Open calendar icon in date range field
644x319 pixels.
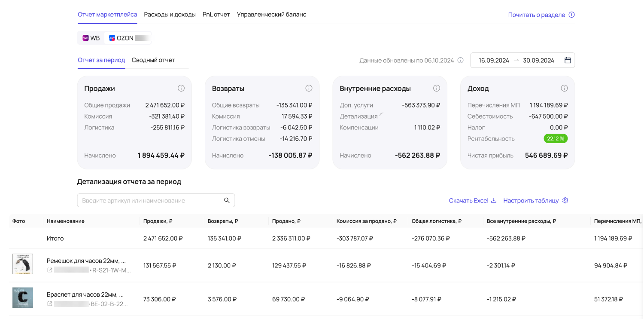click(x=568, y=60)
